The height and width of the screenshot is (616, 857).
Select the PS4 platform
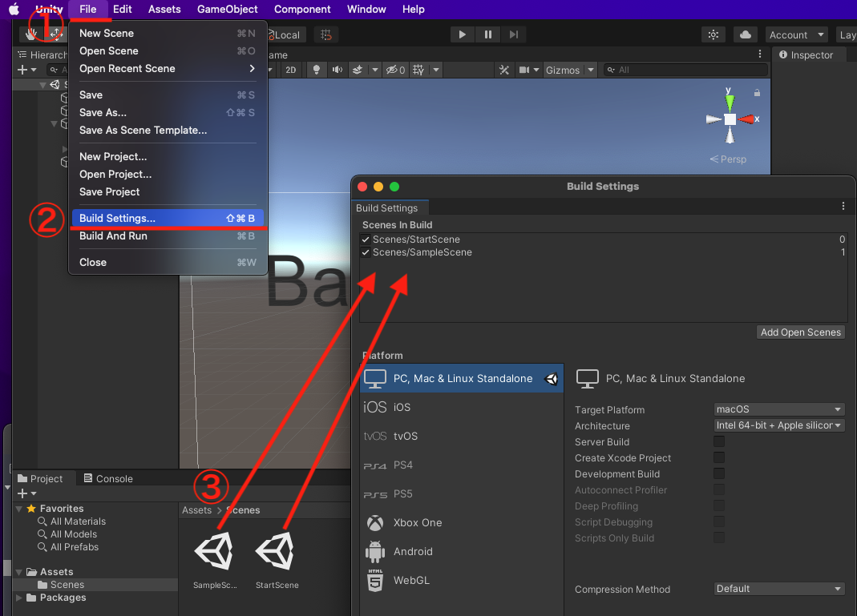(462, 465)
